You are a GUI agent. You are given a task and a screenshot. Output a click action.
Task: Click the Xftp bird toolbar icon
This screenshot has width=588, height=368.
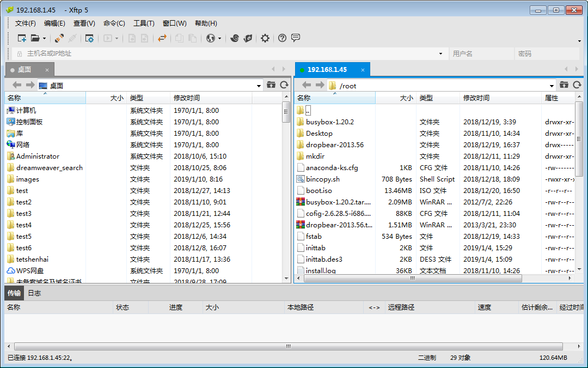point(248,38)
